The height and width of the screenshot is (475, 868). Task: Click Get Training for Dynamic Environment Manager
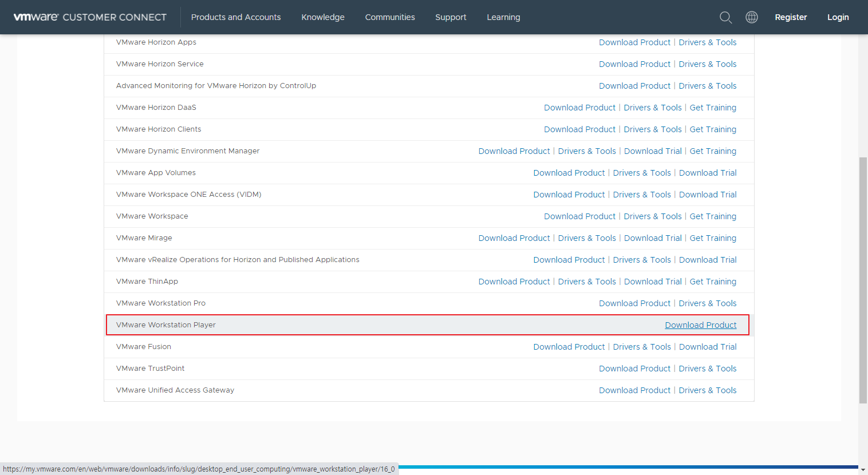[713, 151]
